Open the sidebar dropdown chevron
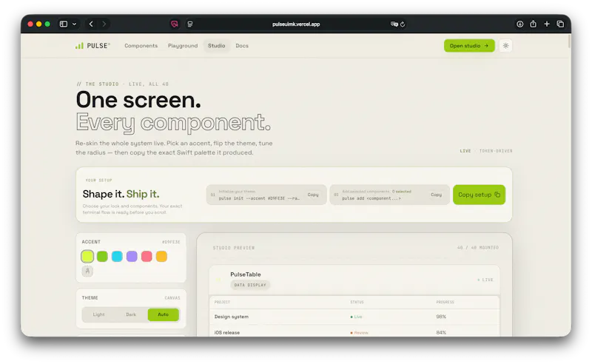Screen dimensions: 592x364 pyautogui.click(x=75, y=24)
